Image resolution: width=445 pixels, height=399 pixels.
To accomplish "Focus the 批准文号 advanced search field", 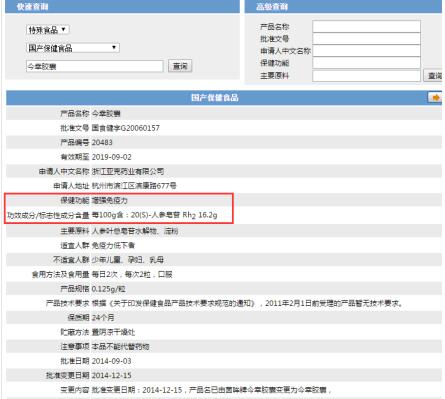I will (x=366, y=39).
